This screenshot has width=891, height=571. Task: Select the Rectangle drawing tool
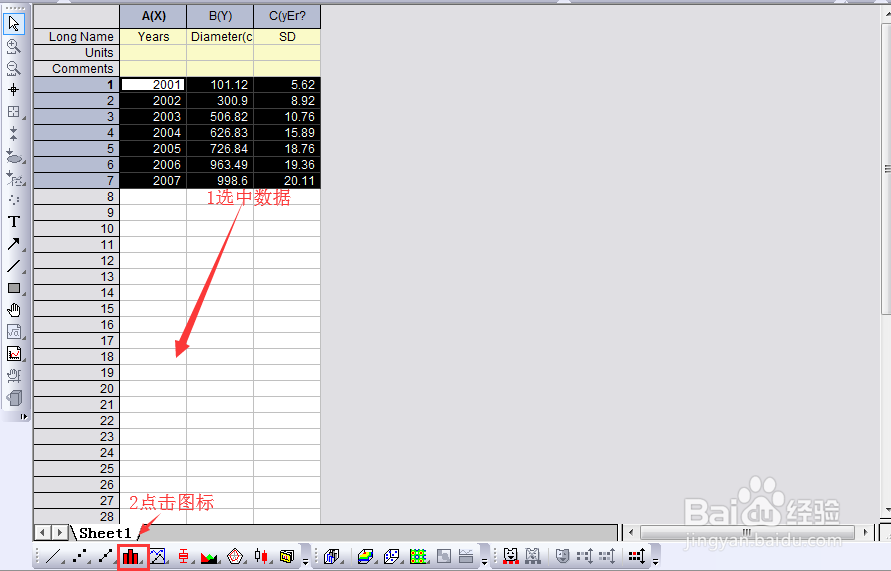pos(14,288)
